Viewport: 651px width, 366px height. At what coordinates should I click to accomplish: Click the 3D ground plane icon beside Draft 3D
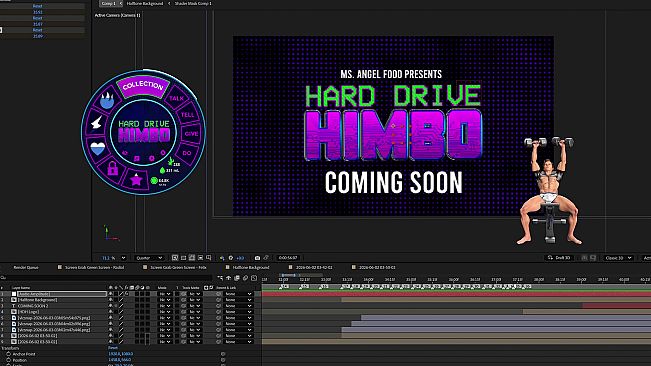tap(584, 258)
